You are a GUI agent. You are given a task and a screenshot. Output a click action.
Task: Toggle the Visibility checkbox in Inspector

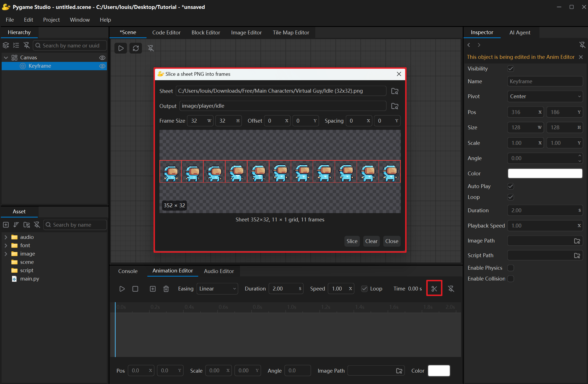click(511, 69)
